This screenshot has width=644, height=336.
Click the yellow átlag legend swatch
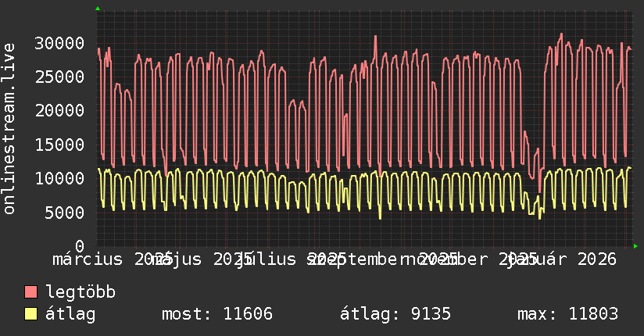point(30,314)
